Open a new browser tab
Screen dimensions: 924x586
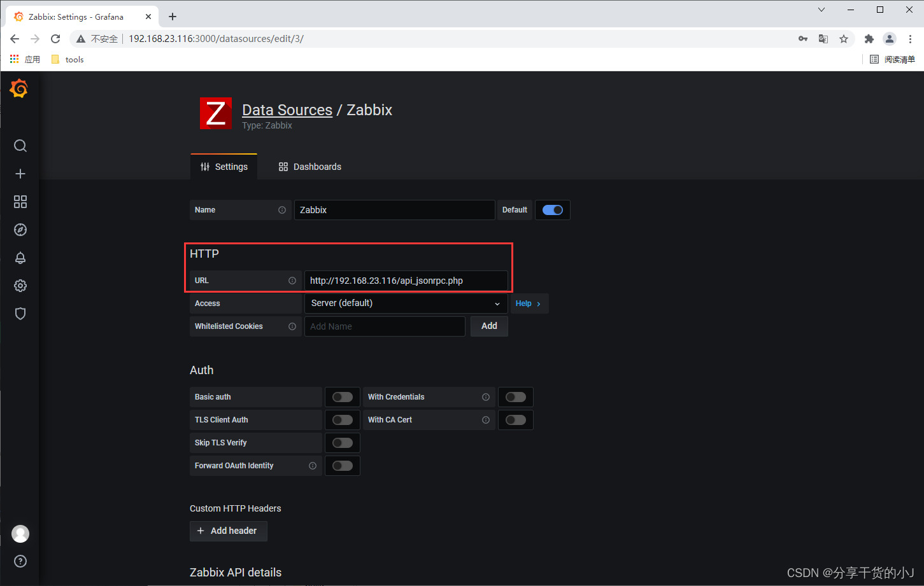coord(173,17)
